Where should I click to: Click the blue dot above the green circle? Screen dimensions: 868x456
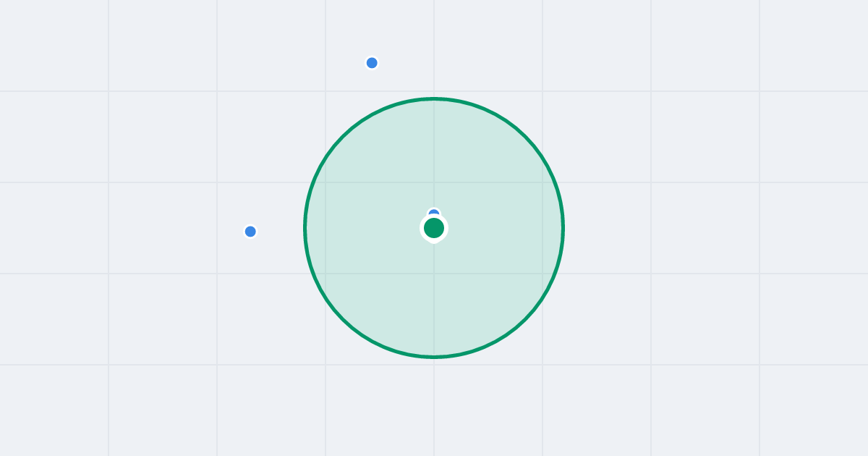[372, 63]
